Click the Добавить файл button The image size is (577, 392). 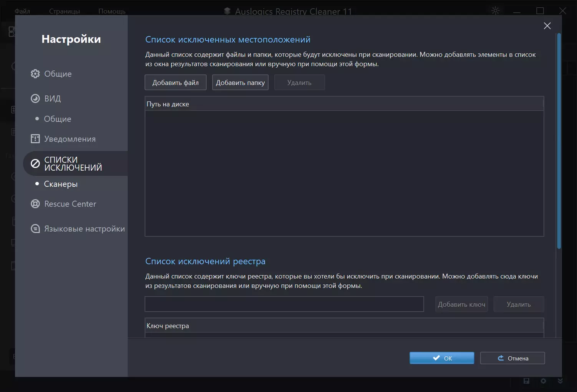[176, 82]
